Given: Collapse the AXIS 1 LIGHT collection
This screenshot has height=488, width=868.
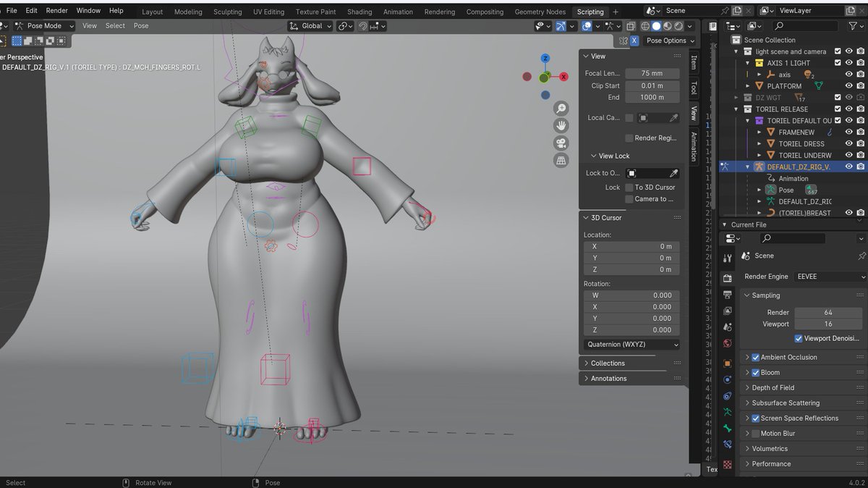Looking at the screenshot, I should click(x=748, y=63).
